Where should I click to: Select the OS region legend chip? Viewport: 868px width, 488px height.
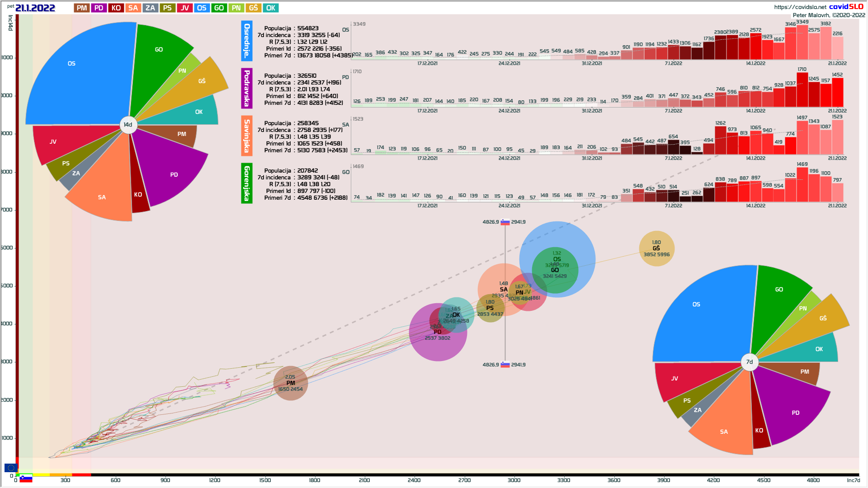202,8
